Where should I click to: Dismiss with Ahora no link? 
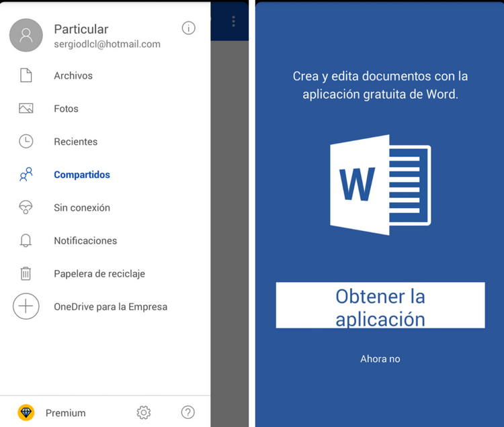[x=380, y=359]
